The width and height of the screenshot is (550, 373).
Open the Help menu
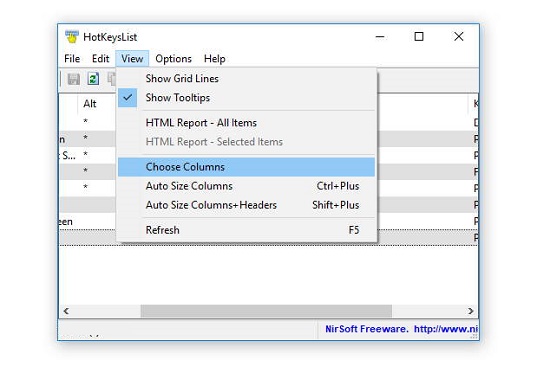pos(214,59)
